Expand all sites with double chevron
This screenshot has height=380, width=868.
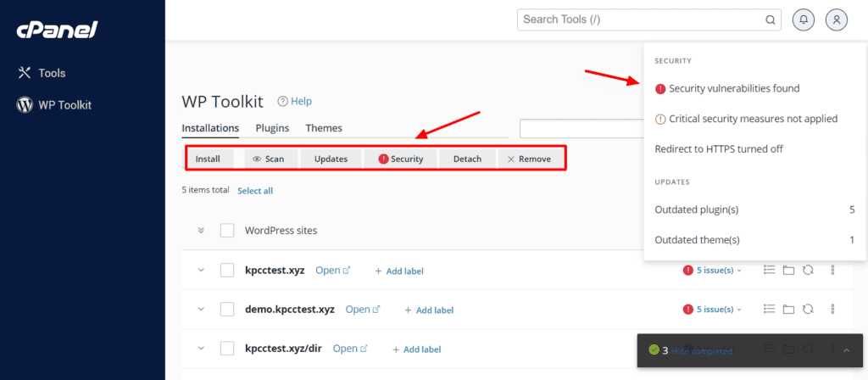[x=202, y=231]
